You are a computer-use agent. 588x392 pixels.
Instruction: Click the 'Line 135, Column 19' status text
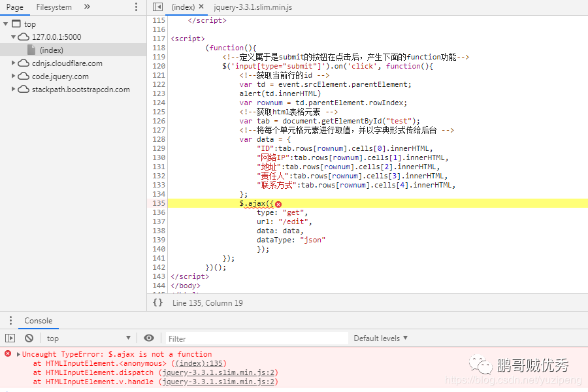point(207,302)
